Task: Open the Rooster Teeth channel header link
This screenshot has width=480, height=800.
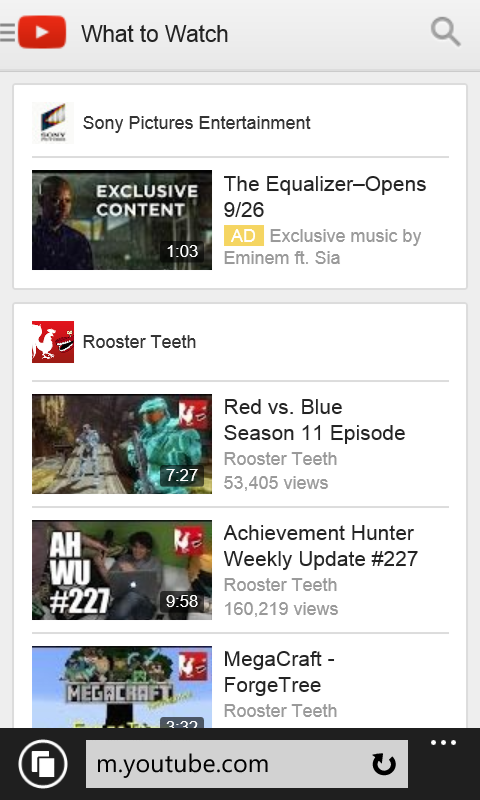Action: point(139,342)
